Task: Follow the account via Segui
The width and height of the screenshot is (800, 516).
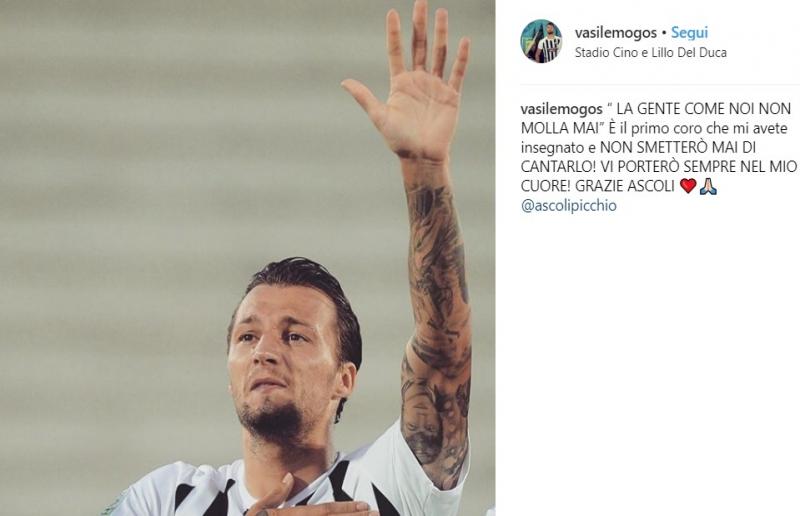Action: tap(689, 33)
